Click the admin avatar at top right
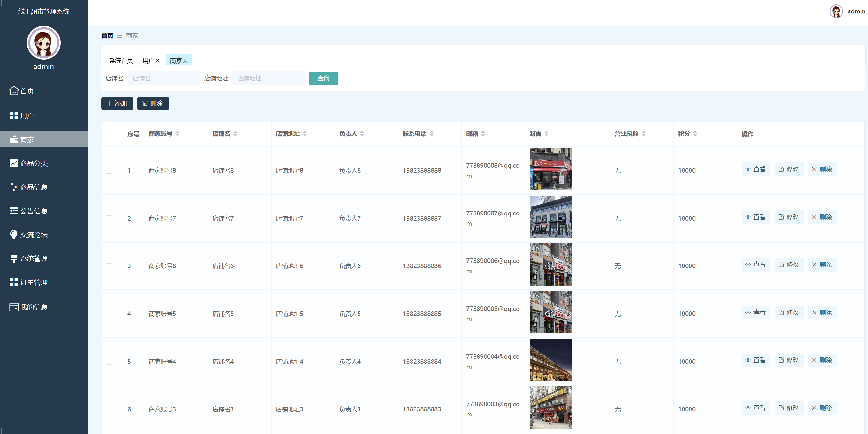 click(x=836, y=11)
